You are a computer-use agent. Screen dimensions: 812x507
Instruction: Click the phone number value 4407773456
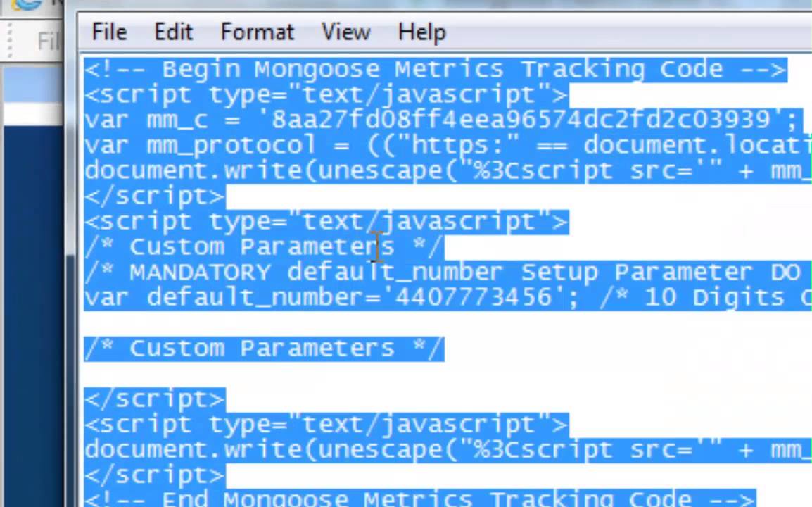(474, 297)
